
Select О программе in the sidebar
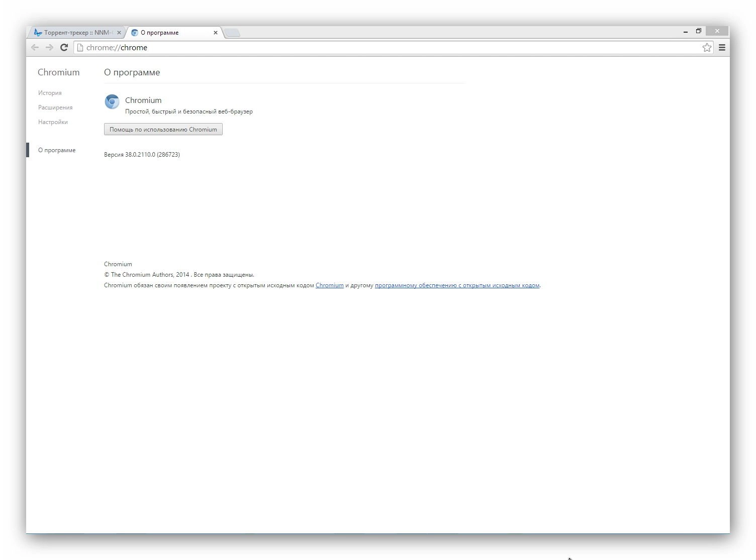[57, 150]
